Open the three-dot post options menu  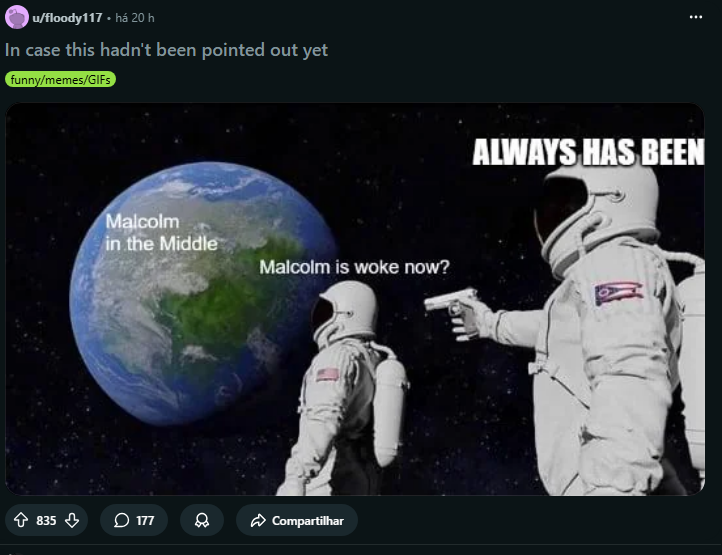coord(696,18)
